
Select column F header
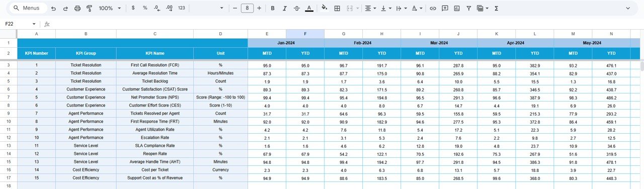pos(305,34)
